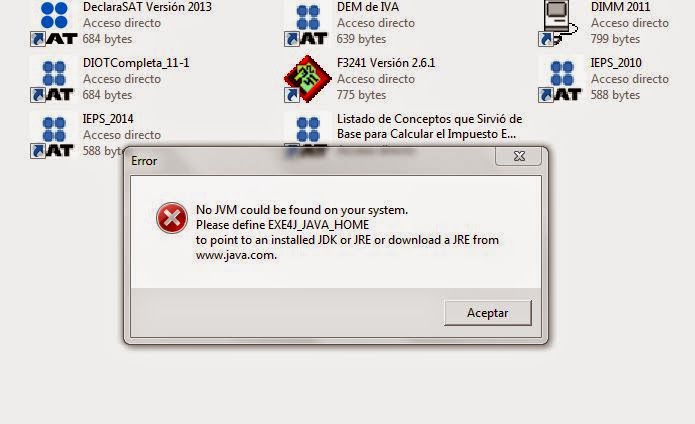Image resolution: width=695 pixels, height=424 pixels.
Task: Click the red F3241 Versión 2.6.1 icon
Action: point(308,79)
